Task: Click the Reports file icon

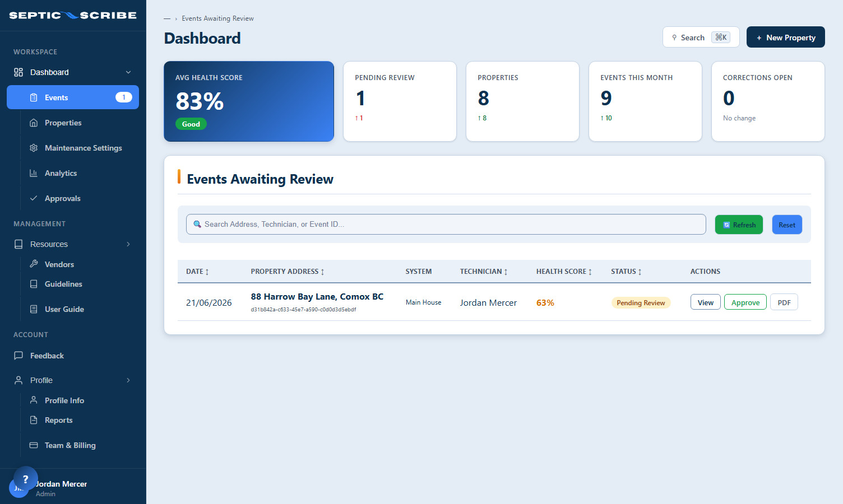Action: [34, 420]
